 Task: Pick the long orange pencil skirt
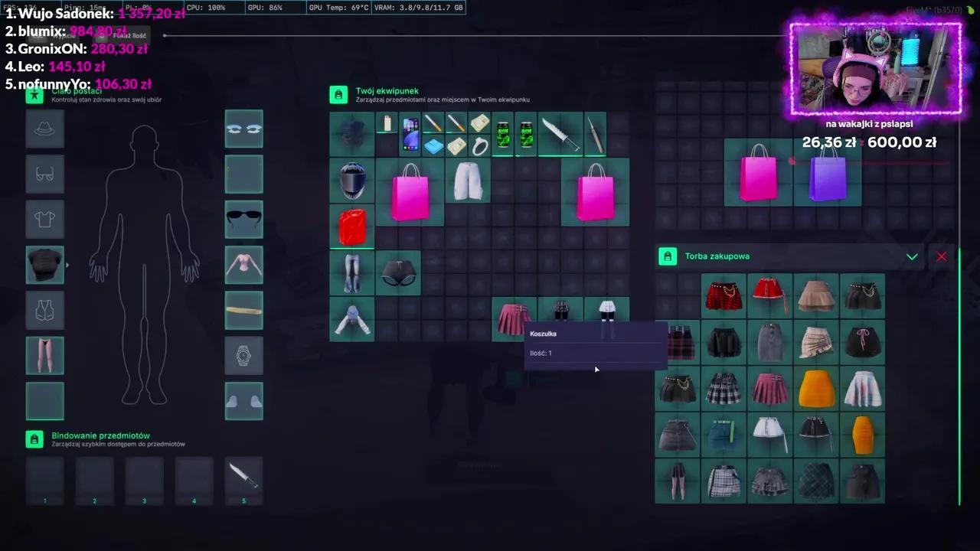pos(862,435)
